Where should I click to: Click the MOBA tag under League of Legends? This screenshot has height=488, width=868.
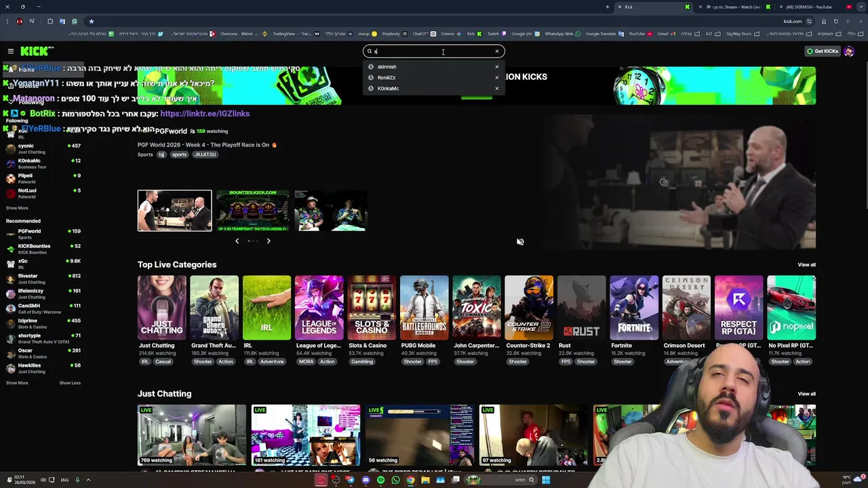pyautogui.click(x=306, y=362)
